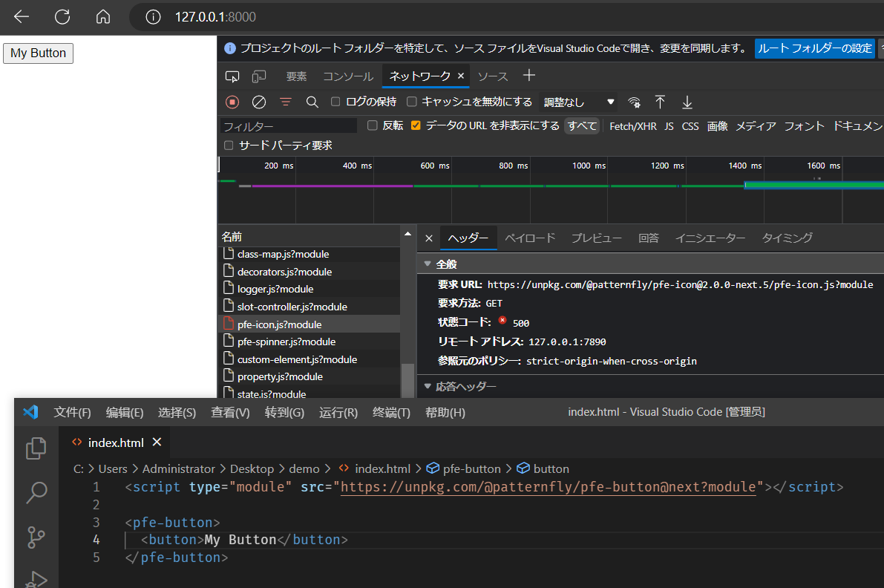Select class-map.js?module request
The width and height of the screenshot is (884, 588).
coord(310,254)
